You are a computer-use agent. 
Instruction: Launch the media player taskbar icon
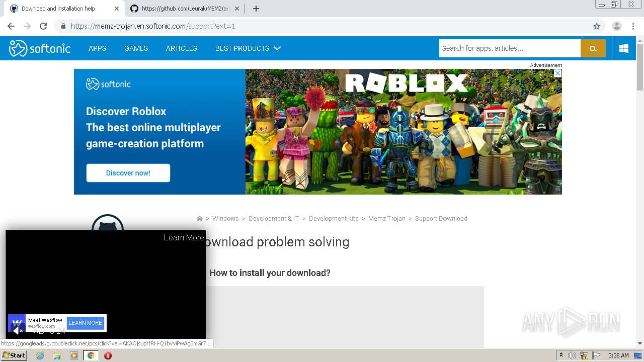(74, 355)
